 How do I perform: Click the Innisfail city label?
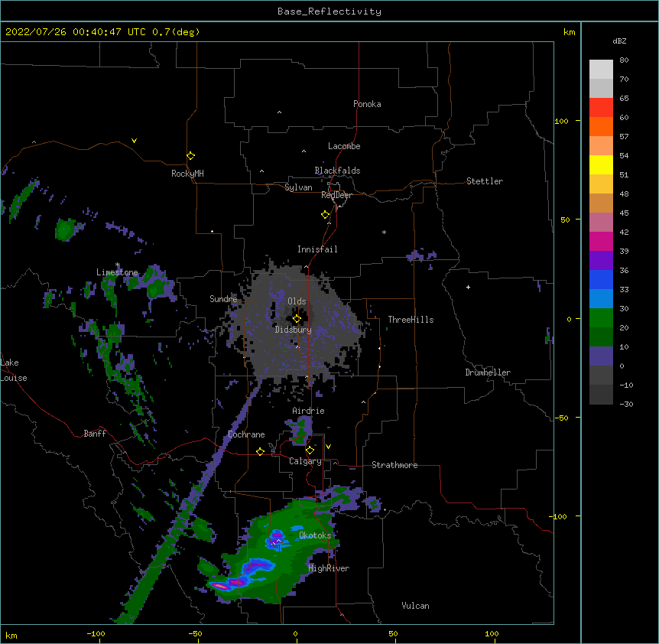(317, 249)
